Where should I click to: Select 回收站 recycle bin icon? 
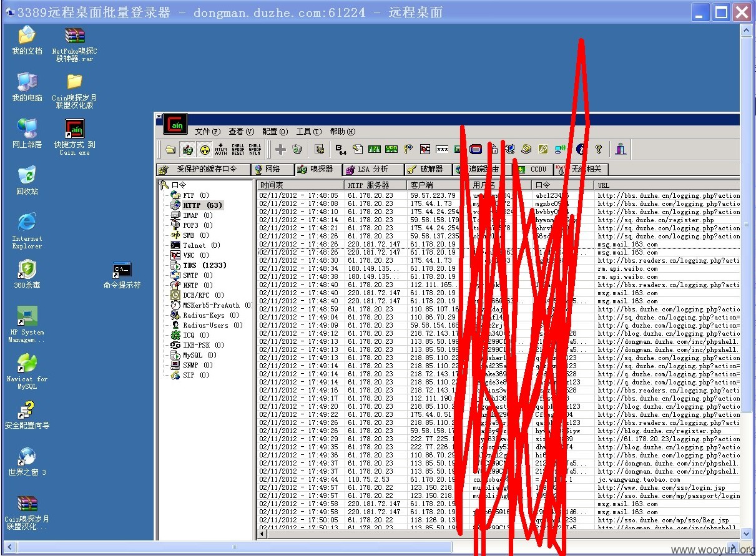click(27, 180)
